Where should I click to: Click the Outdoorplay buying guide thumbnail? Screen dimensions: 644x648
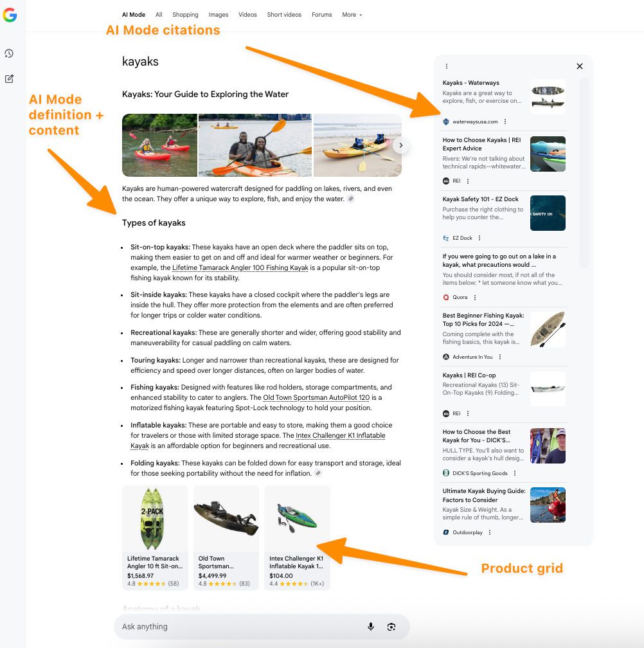[548, 505]
